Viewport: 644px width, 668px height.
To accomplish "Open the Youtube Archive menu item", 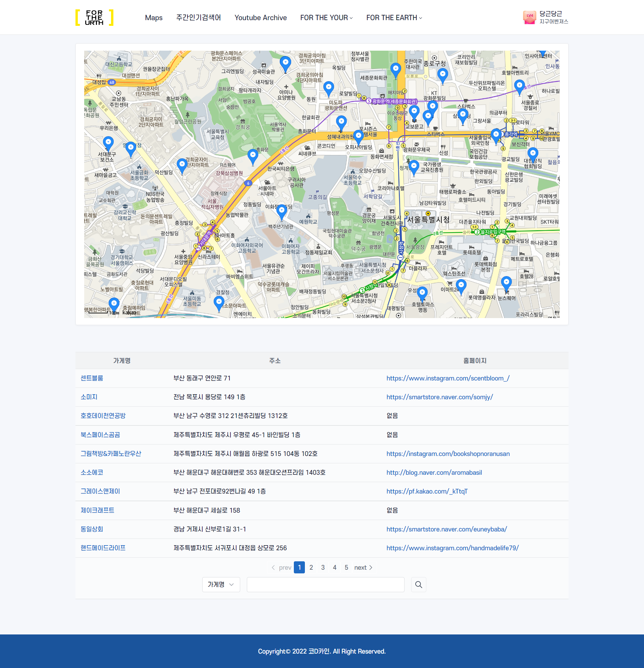I will click(x=260, y=18).
